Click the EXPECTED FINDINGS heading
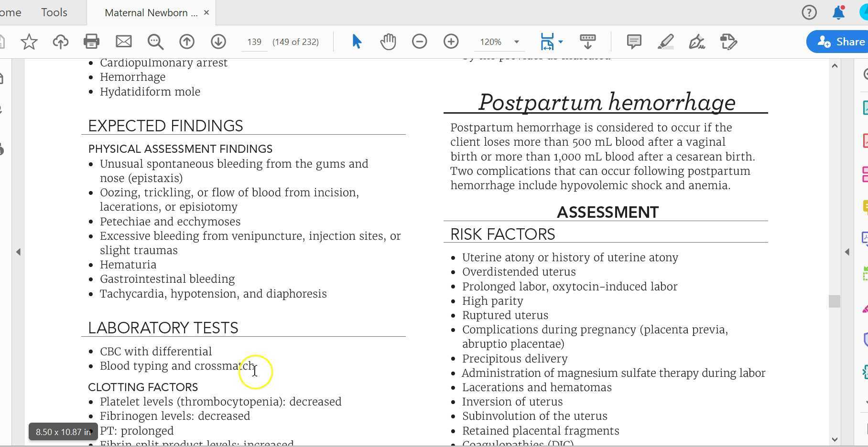 point(165,126)
